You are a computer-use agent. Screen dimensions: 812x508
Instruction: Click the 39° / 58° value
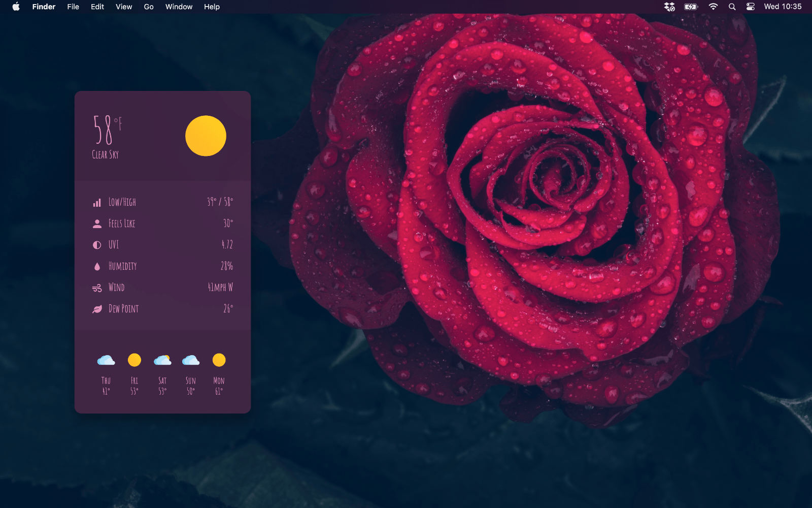point(220,202)
